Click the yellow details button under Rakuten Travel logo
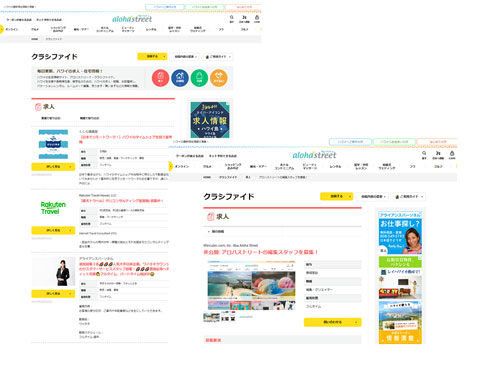 53,230
